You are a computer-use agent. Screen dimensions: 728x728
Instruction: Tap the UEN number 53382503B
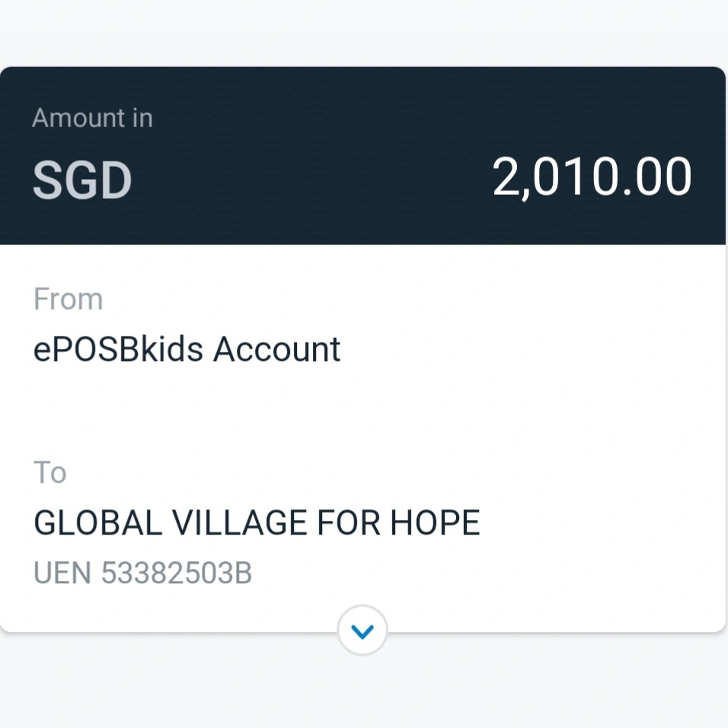point(176,573)
